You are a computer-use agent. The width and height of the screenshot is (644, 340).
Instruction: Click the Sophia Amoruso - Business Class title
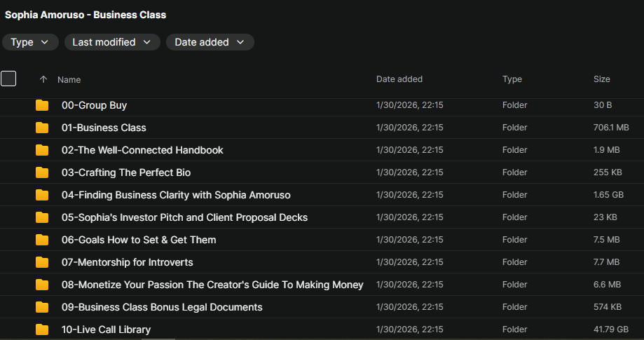tap(85, 15)
